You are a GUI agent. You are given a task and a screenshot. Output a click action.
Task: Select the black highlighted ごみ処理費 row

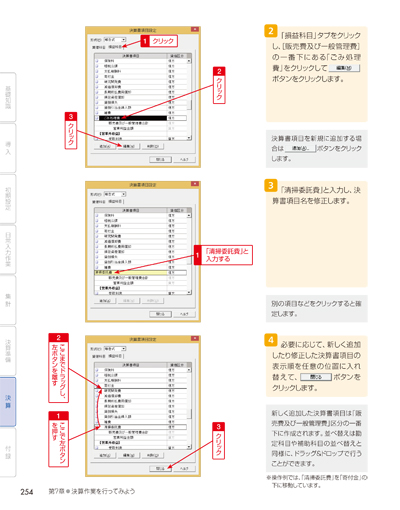tap(133, 118)
